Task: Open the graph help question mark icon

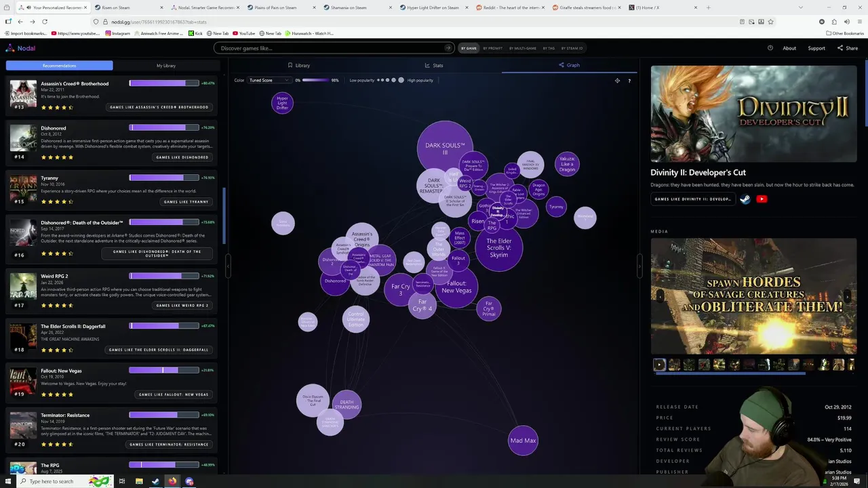Action: (x=629, y=81)
